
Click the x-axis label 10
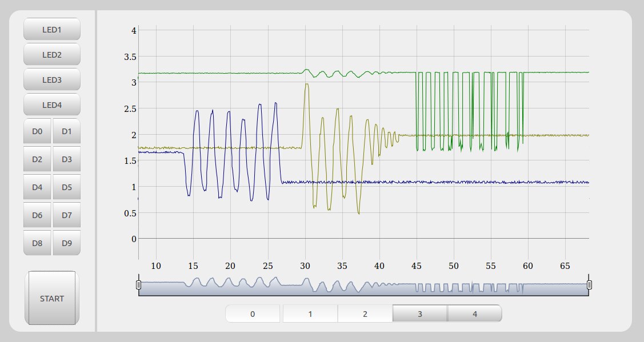(x=156, y=266)
